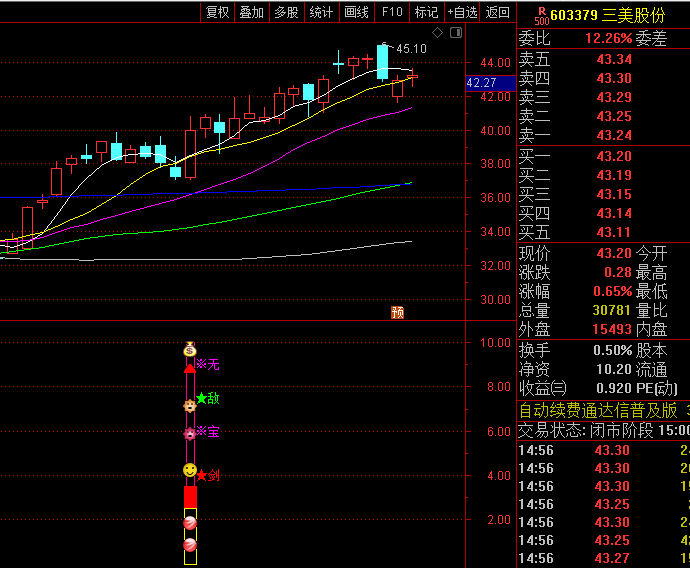Click the pink flower face icon
Image resolution: width=690 pixels, height=568 pixels.
pyautogui.click(x=190, y=434)
